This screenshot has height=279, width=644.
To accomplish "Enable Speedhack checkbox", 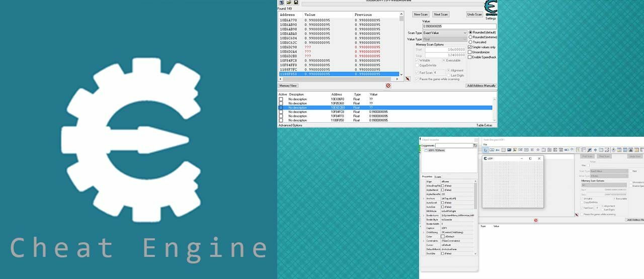I will point(470,57).
